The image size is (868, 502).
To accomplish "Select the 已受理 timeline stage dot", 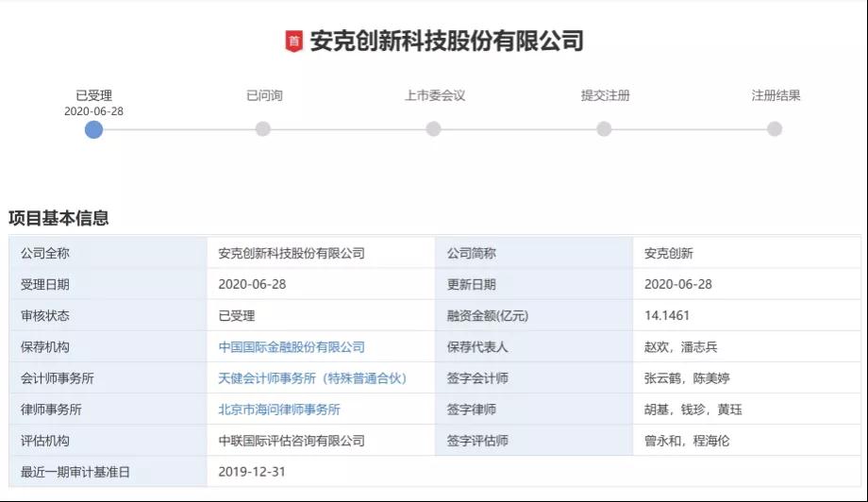I will pos(93,129).
